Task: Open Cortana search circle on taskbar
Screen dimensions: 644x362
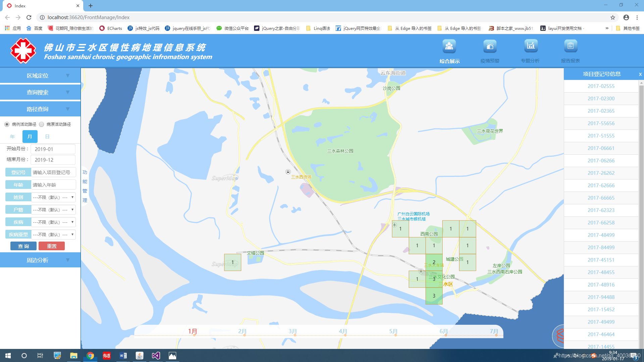Action: click(24, 356)
